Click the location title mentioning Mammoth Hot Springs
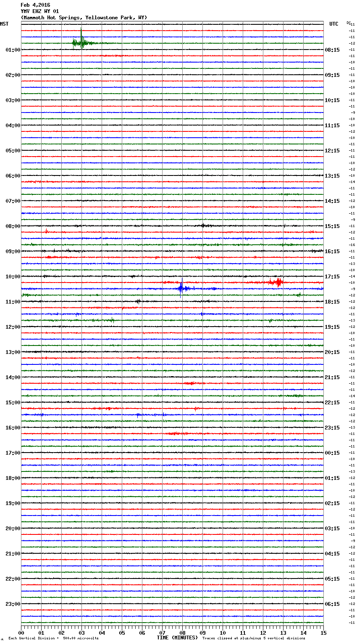Viewport: 357px width, 644px height. click(x=84, y=18)
